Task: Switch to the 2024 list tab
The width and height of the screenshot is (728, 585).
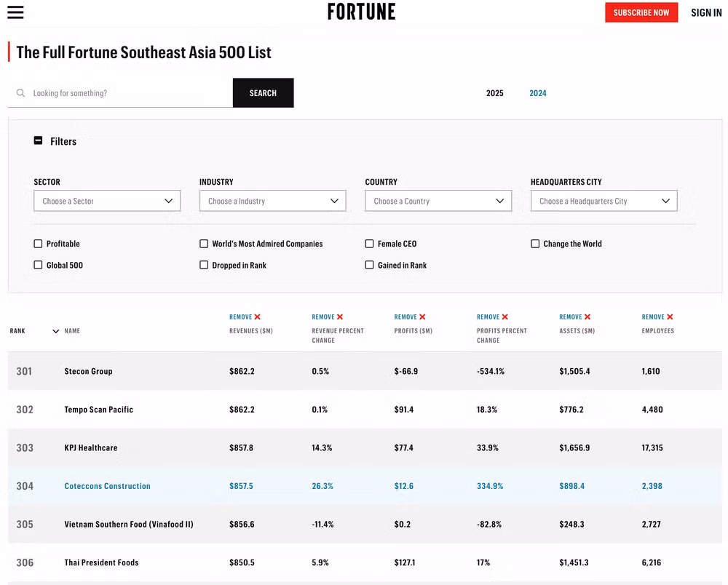Action: click(x=538, y=93)
